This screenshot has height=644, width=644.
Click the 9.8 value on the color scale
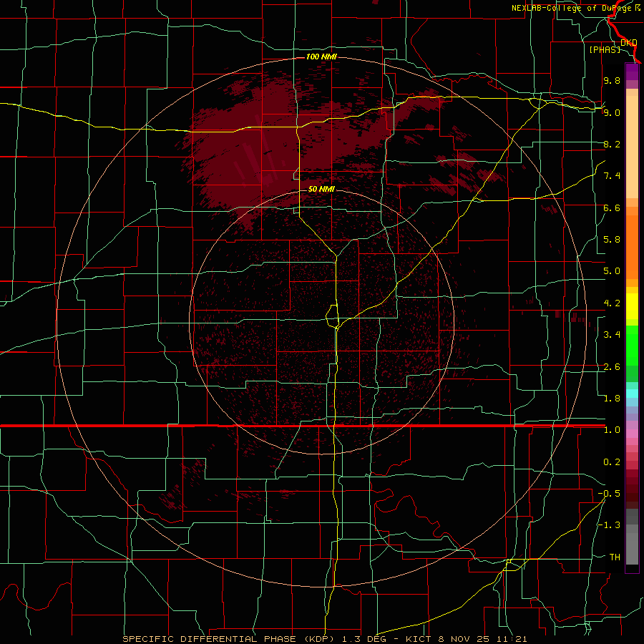(x=612, y=80)
